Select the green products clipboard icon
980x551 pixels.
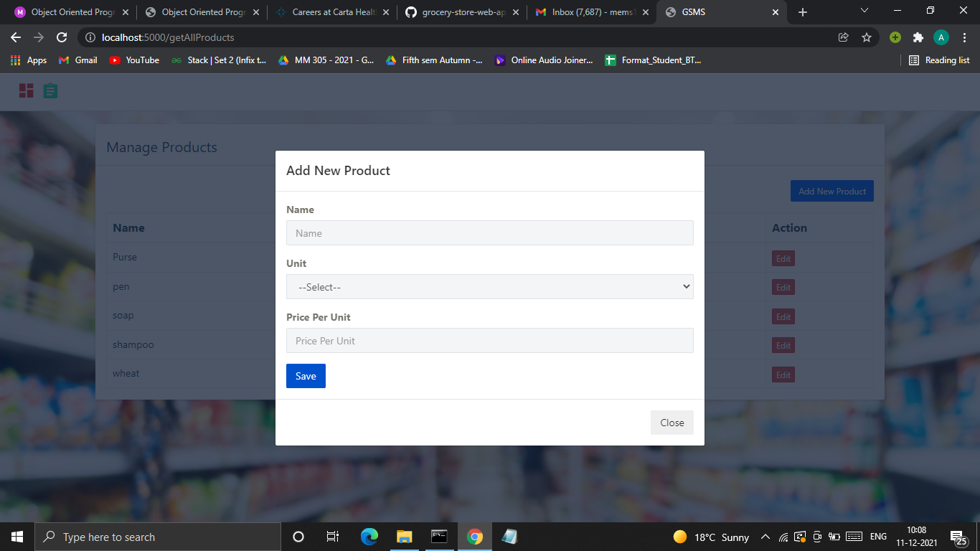[50, 91]
